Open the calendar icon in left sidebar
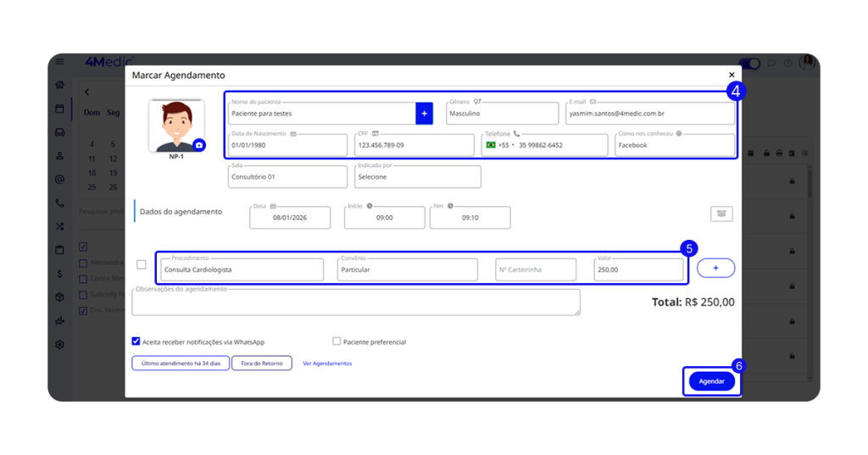 point(59,108)
